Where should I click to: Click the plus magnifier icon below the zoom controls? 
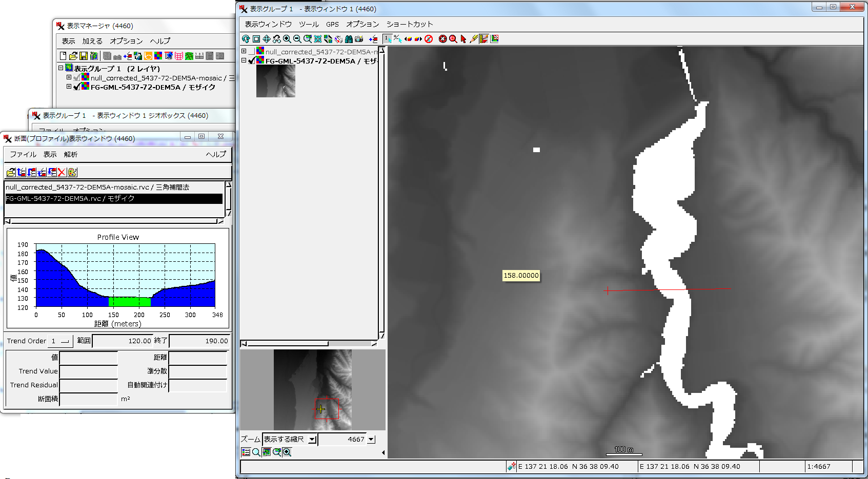(x=287, y=452)
